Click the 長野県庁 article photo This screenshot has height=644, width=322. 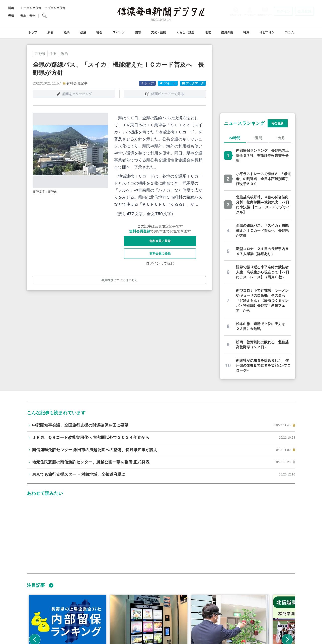(70, 150)
